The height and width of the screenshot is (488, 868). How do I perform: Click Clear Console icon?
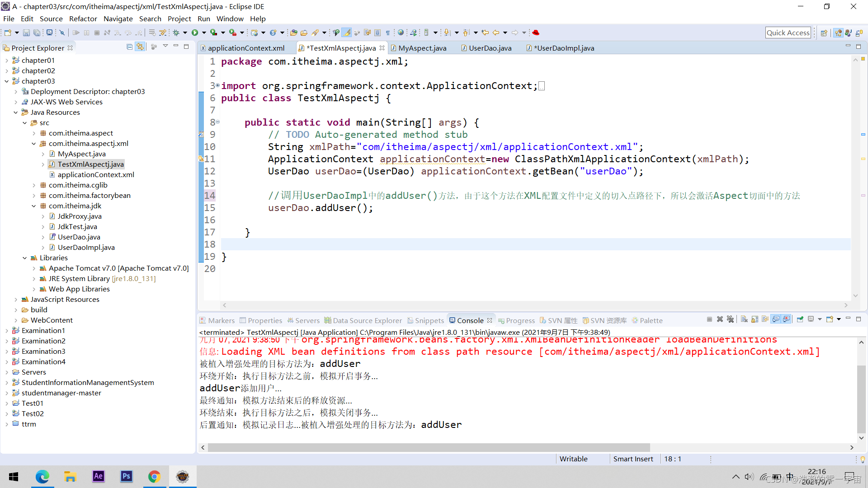point(744,319)
